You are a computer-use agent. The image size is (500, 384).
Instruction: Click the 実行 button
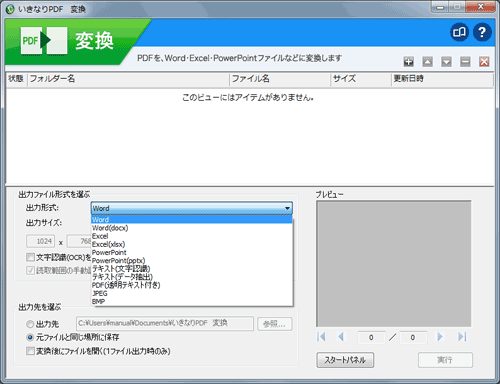(445, 360)
